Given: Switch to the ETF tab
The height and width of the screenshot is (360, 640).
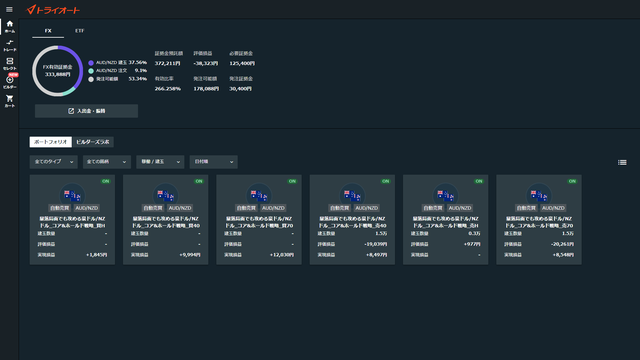Looking at the screenshot, I should pyautogui.click(x=80, y=31).
